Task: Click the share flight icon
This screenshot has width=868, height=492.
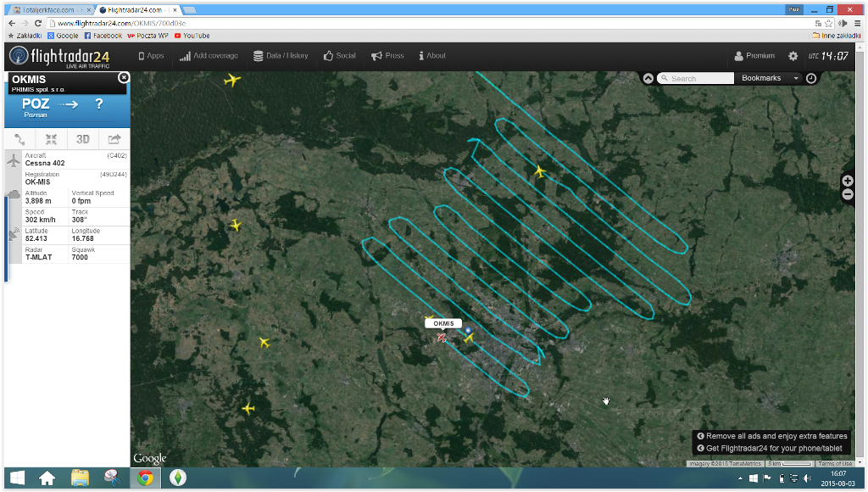Action: click(x=114, y=140)
